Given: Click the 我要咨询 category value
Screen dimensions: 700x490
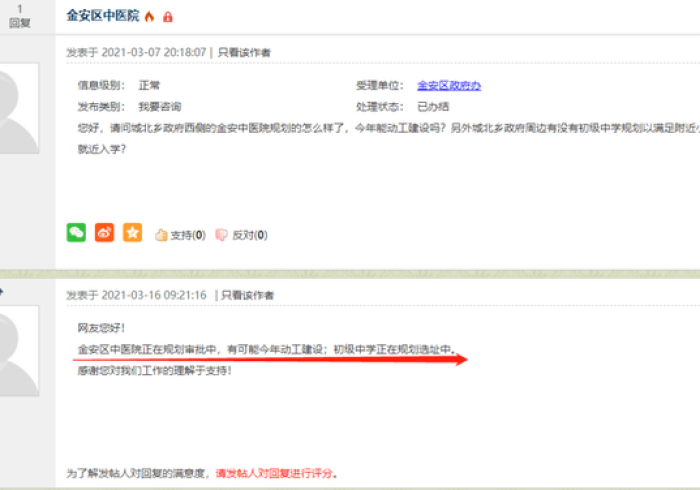Looking at the screenshot, I should point(160,107).
